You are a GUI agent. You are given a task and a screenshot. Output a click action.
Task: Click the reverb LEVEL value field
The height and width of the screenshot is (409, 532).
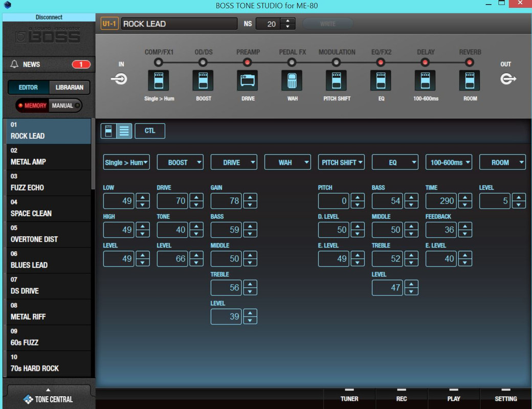[x=495, y=201]
